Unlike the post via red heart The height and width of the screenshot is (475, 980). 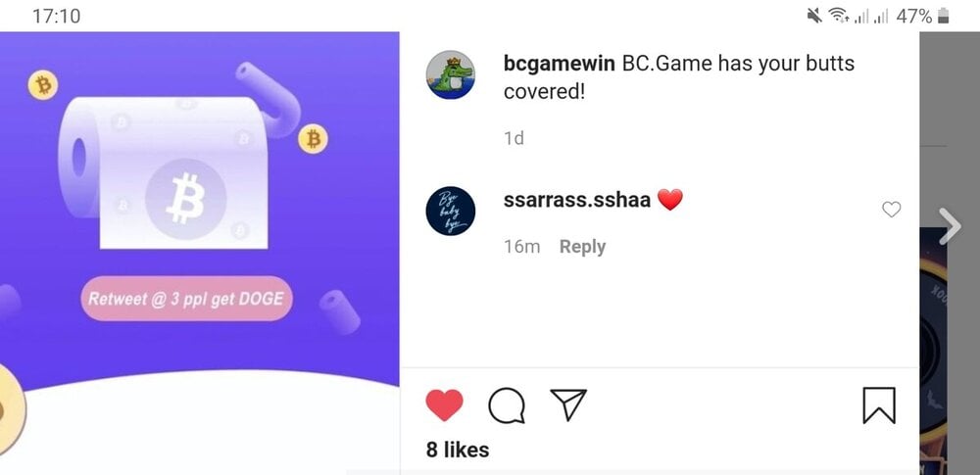(444, 404)
